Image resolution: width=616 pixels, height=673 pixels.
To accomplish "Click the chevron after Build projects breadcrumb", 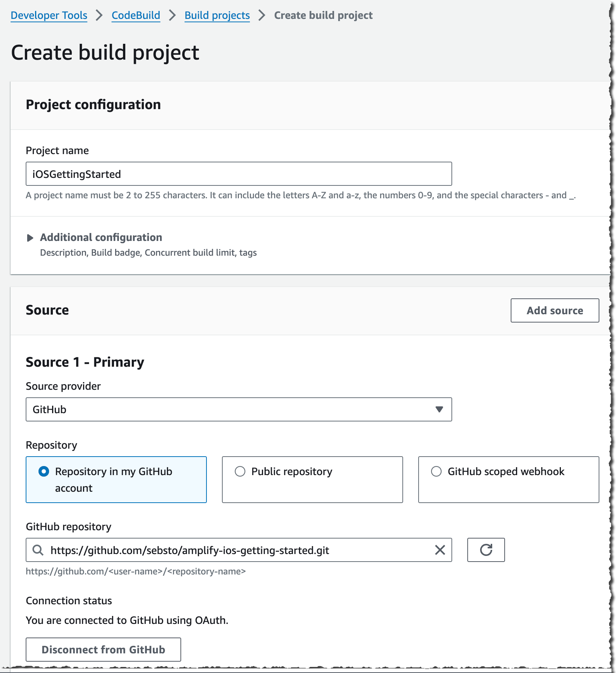I will click(262, 15).
